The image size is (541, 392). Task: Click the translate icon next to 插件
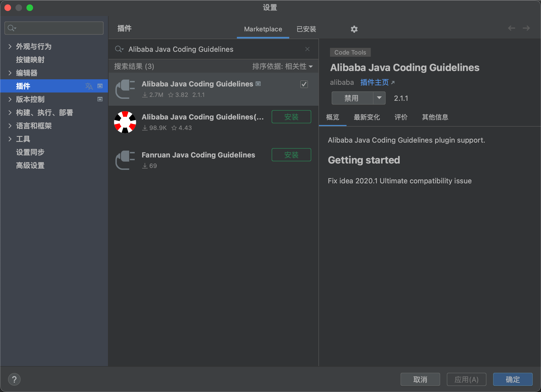pos(89,86)
